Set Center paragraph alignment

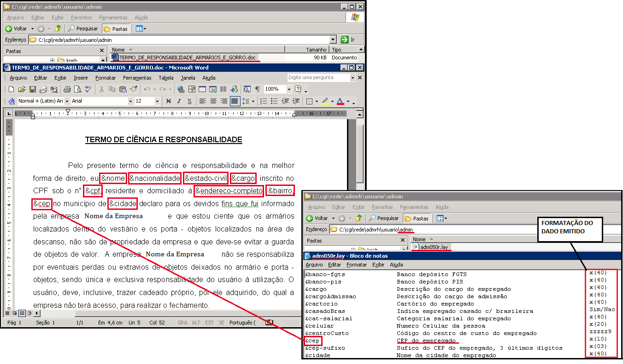[x=213, y=101]
